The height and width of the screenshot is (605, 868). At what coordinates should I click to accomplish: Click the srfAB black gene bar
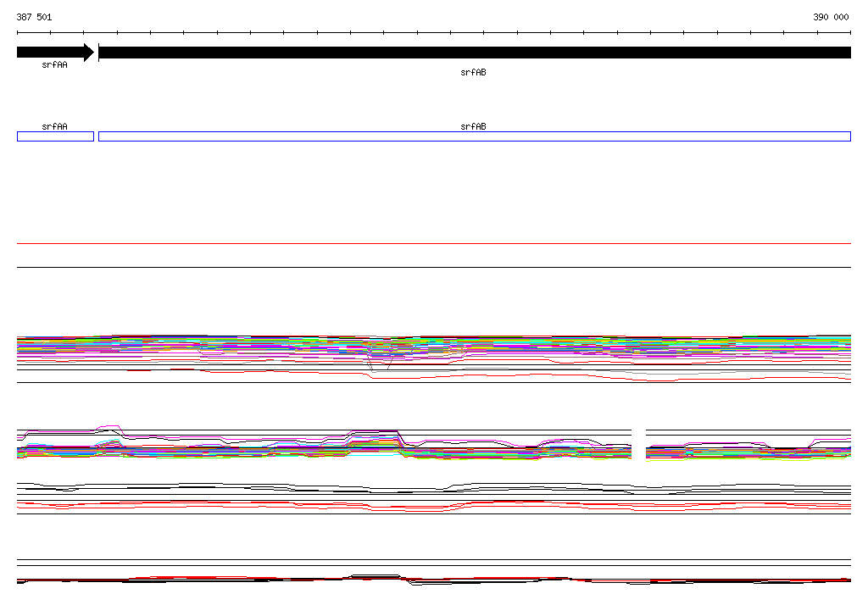[475, 53]
